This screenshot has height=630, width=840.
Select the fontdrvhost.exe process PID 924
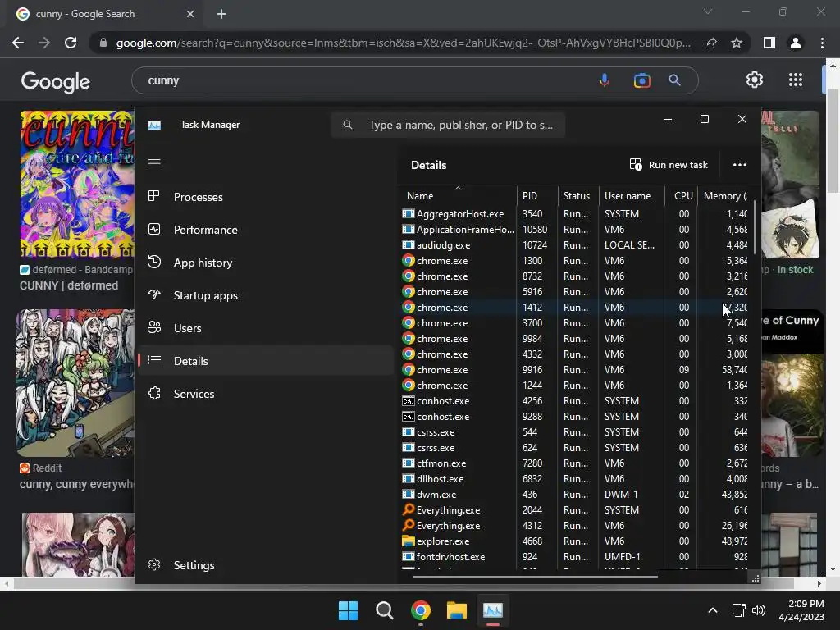(x=575, y=557)
